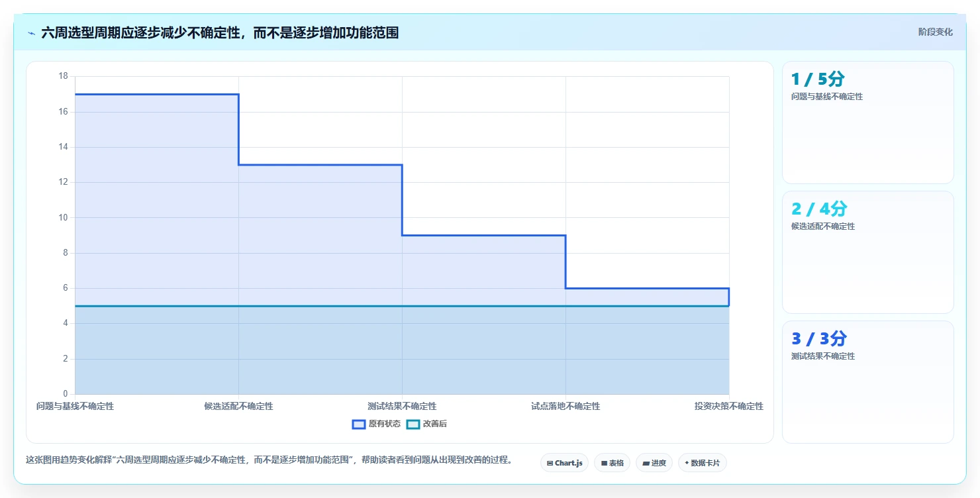Image resolution: width=980 pixels, height=498 pixels.
Task: Click the caption text below the chart
Action: click(x=269, y=460)
